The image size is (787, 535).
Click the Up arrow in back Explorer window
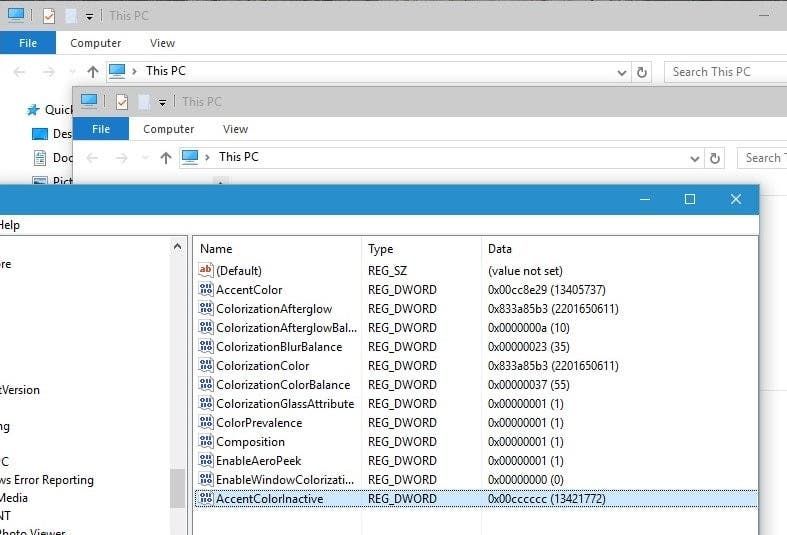[x=92, y=72]
